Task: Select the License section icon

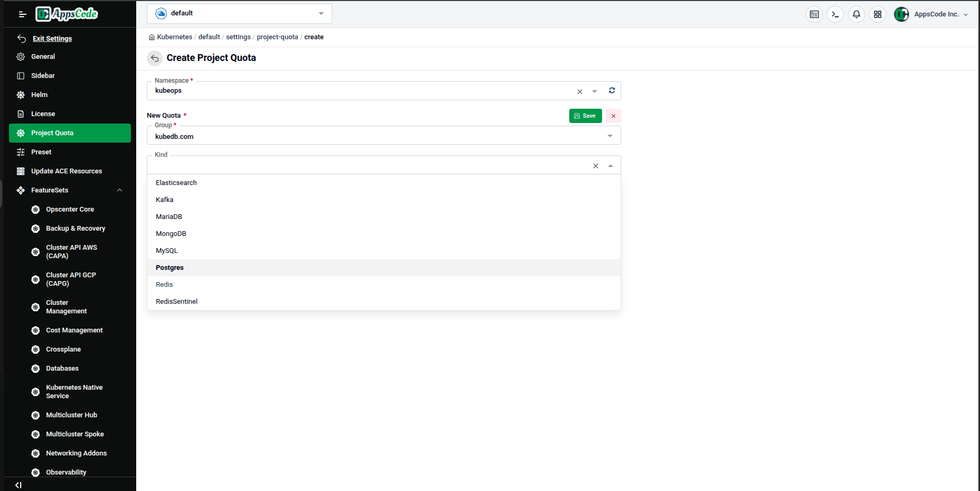Action: [x=20, y=113]
